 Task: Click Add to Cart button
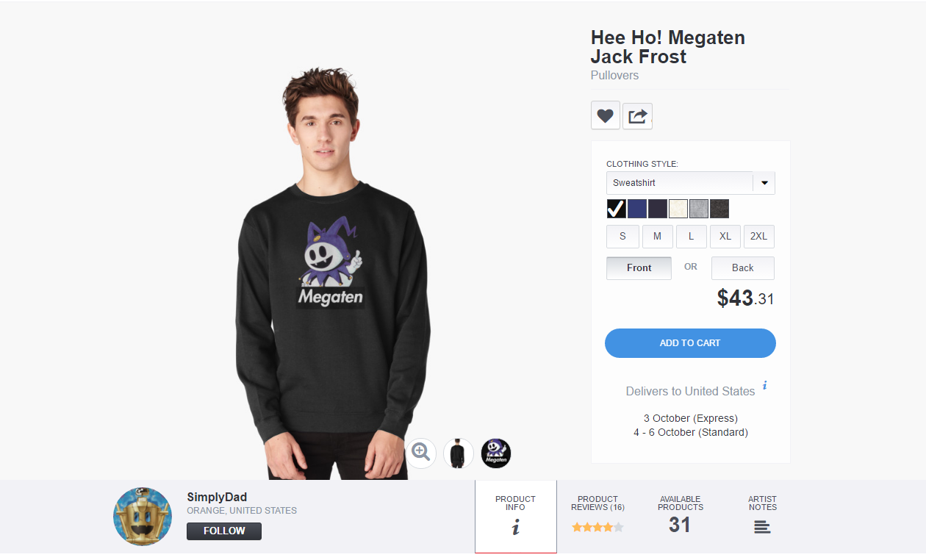coord(690,343)
